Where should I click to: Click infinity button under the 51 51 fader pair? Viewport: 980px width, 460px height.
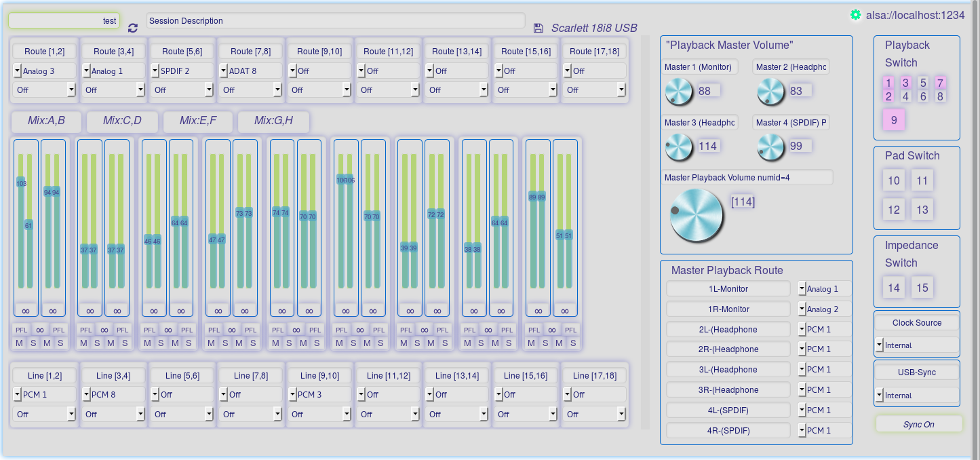565,310
